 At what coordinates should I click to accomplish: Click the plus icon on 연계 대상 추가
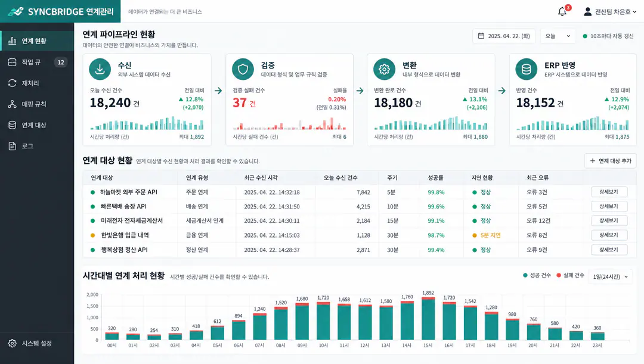[x=592, y=161]
